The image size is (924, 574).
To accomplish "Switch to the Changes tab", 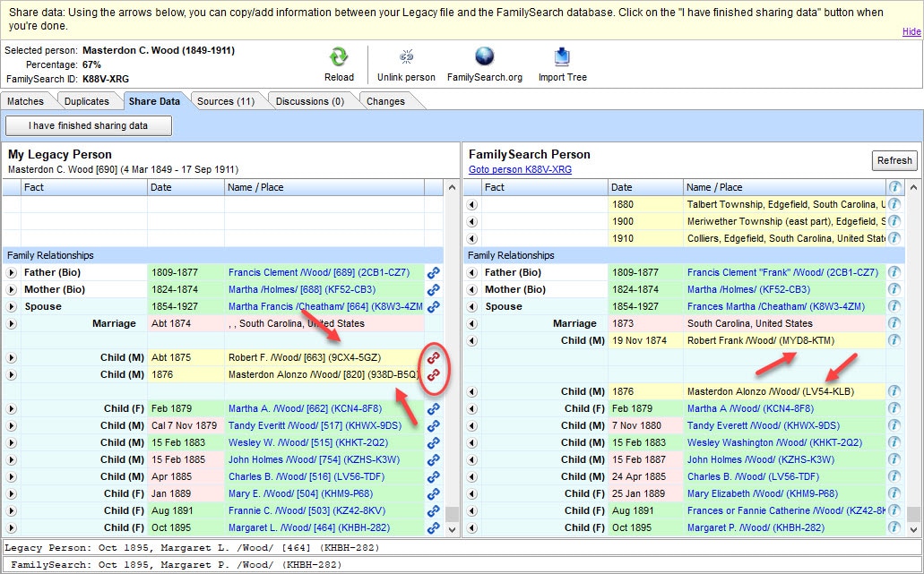I will coord(386,101).
